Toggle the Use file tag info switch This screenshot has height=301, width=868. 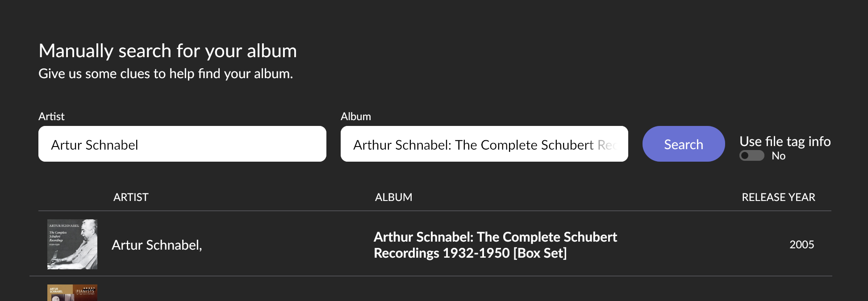[751, 155]
